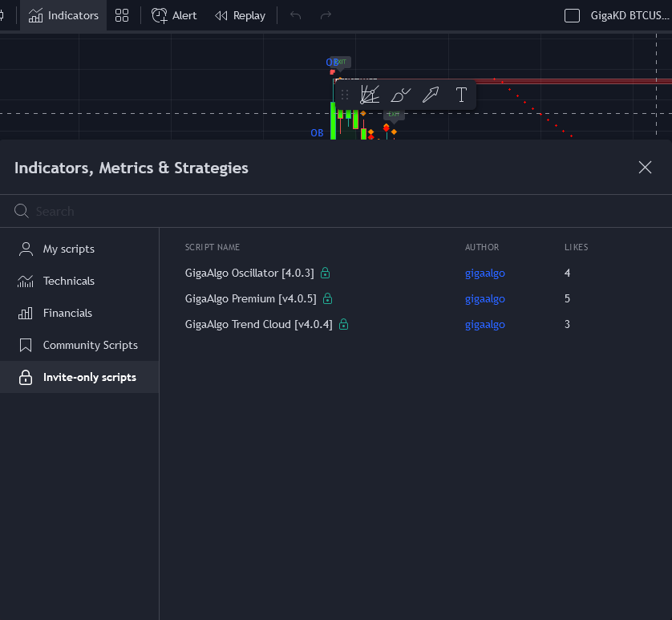Click the search magnifier icon

22,211
